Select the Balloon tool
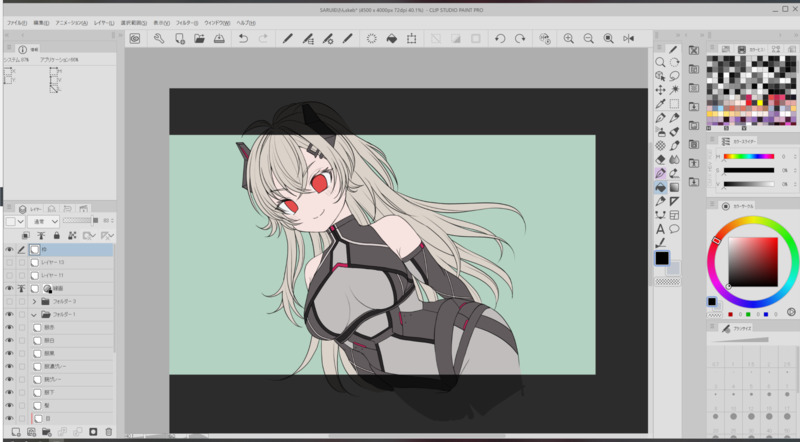 [674, 229]
